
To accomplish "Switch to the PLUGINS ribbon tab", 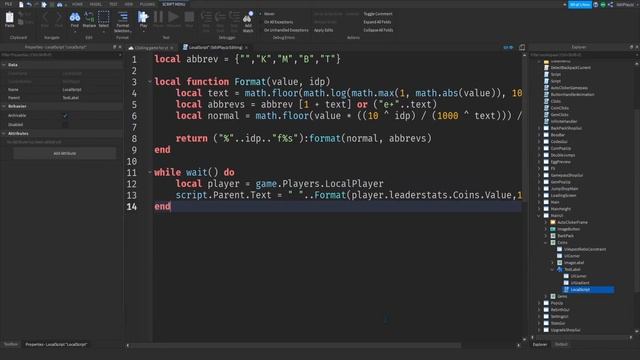I will [147, 4].
